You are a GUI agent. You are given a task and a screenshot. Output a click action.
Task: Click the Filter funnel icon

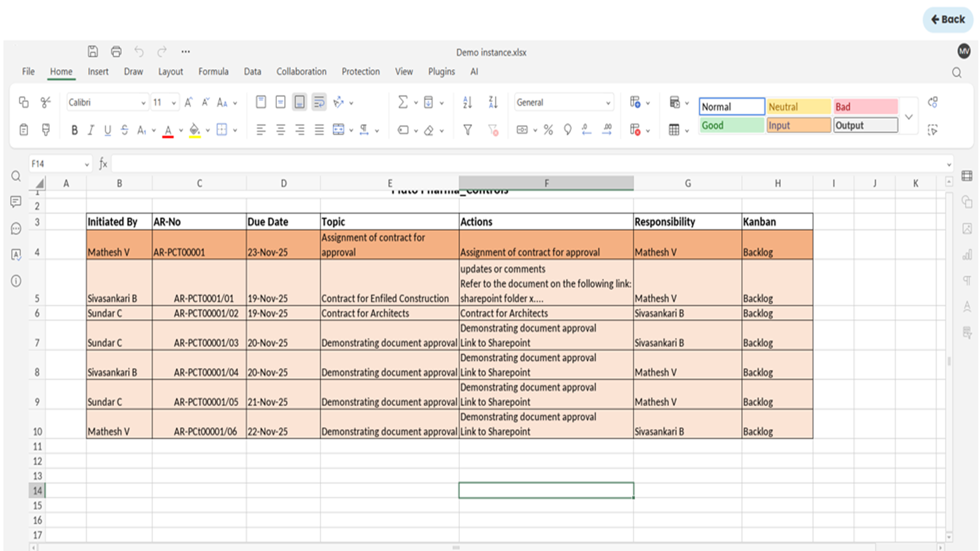point(467,130)
